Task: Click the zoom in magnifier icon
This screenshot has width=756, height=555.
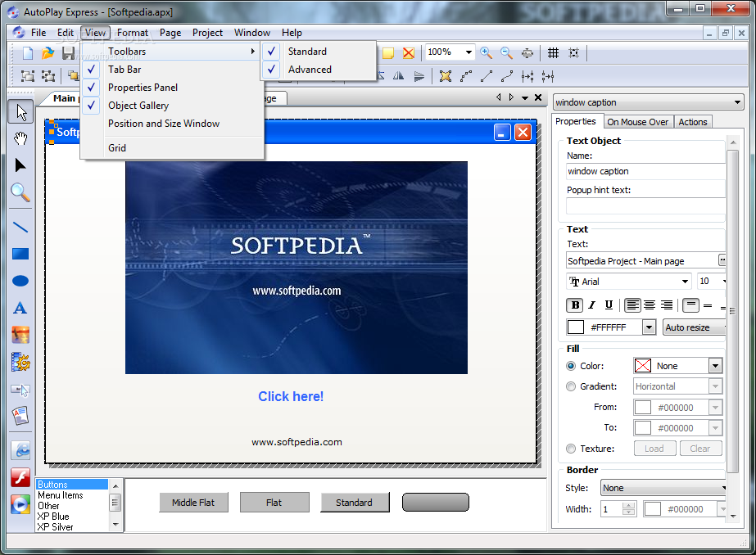Action: (x=486, y=52)
